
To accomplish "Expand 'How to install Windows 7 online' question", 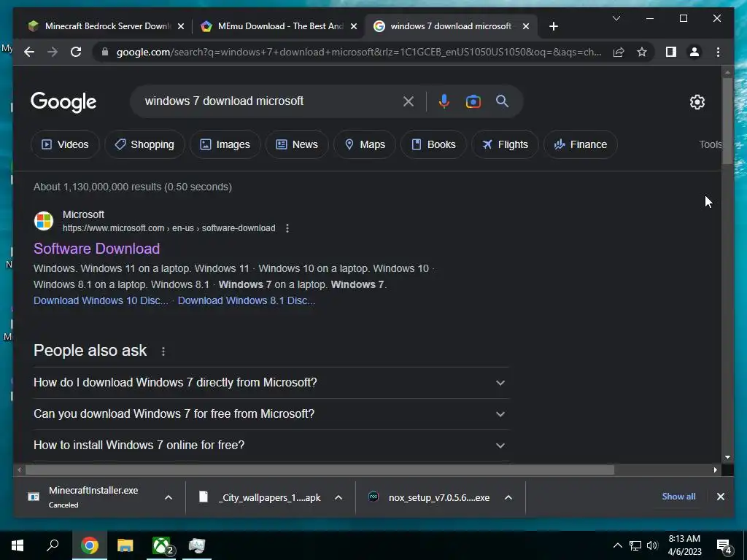I will tap(271, 446).
